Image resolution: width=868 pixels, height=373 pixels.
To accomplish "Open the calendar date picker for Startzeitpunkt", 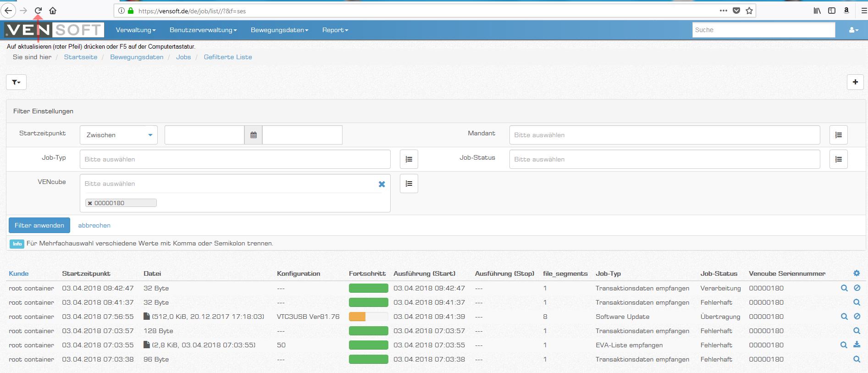I will click(254, 135).
